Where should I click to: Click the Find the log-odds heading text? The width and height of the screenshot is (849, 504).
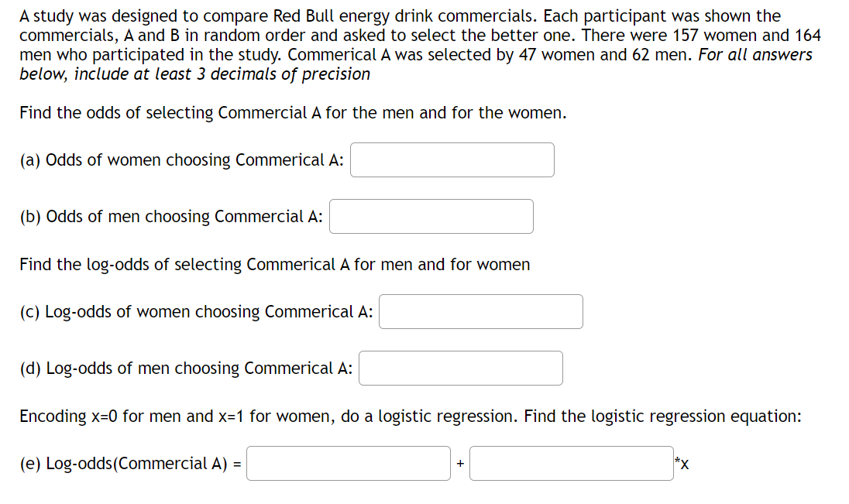click(x=274, y=264)
